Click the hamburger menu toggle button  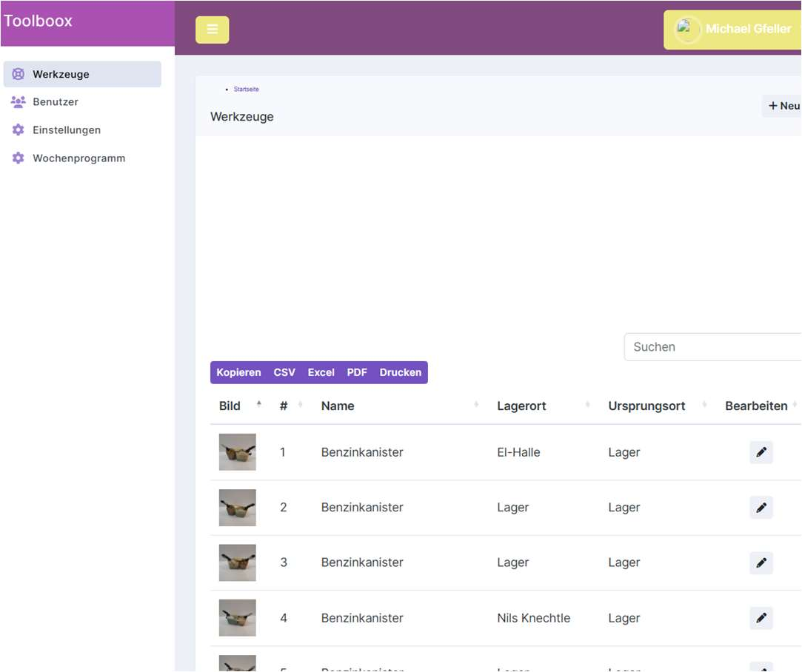click(x=212, y=30)
